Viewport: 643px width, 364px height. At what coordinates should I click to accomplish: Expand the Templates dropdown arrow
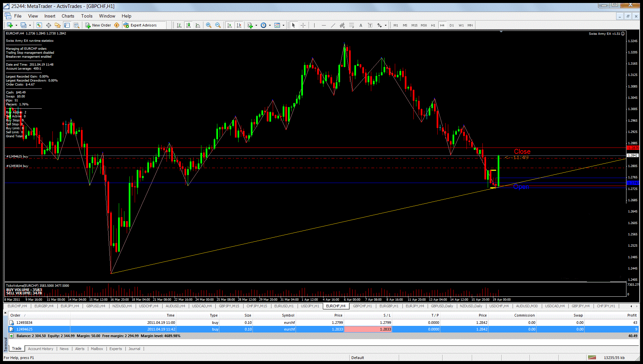tap(283, 25)
